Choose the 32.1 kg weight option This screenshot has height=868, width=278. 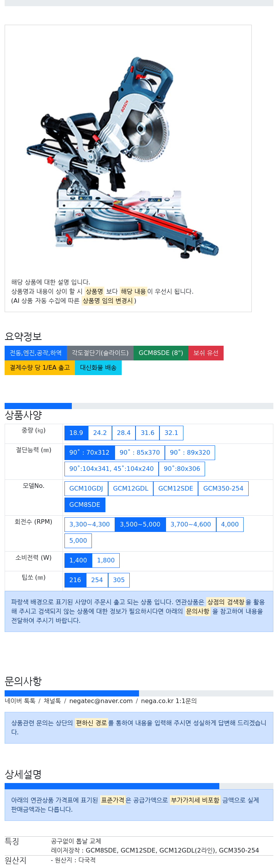pyautogui.click(x=171, y=433)
